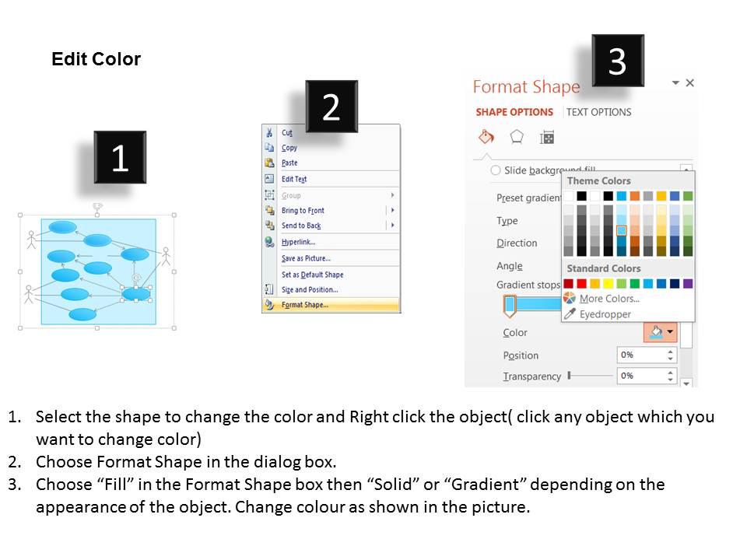The image size is (747, 560).
Task: Select the Effects pentagon icon
Action: pos(517,137)
